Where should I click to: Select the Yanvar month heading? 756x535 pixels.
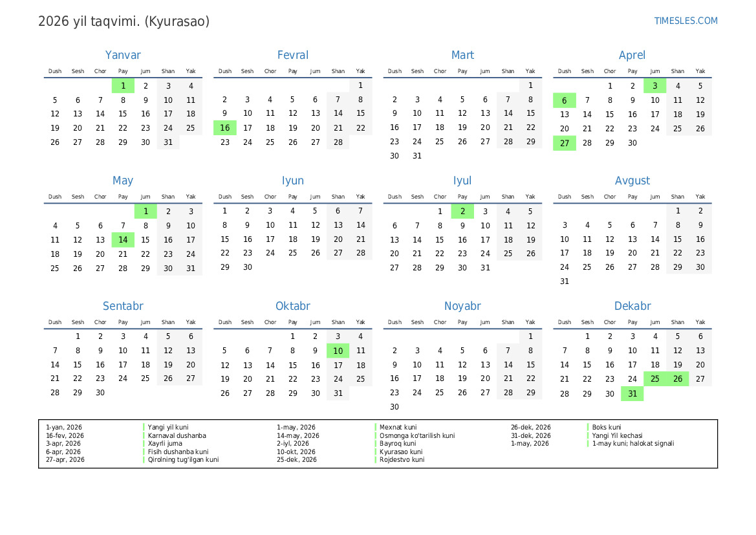[123, 55]
